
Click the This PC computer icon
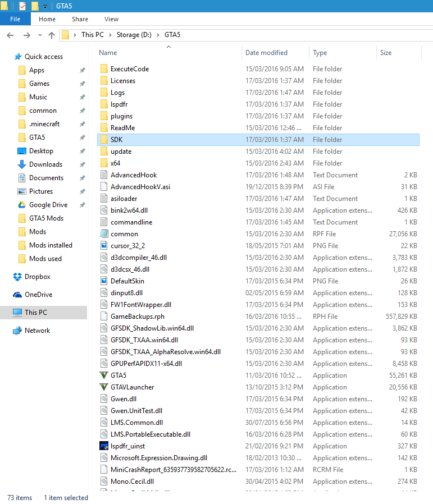[x=17, y=313]
